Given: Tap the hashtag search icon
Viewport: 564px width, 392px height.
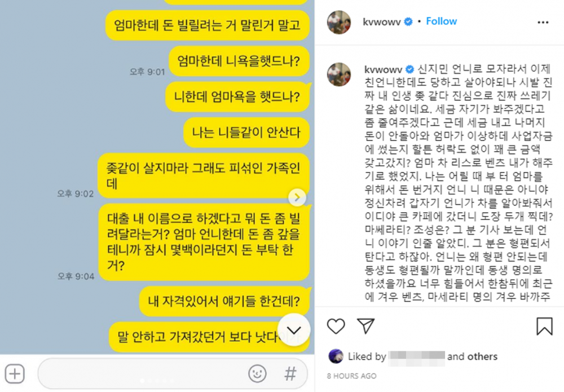Looking at the screenshot, I should click(290, 373).
